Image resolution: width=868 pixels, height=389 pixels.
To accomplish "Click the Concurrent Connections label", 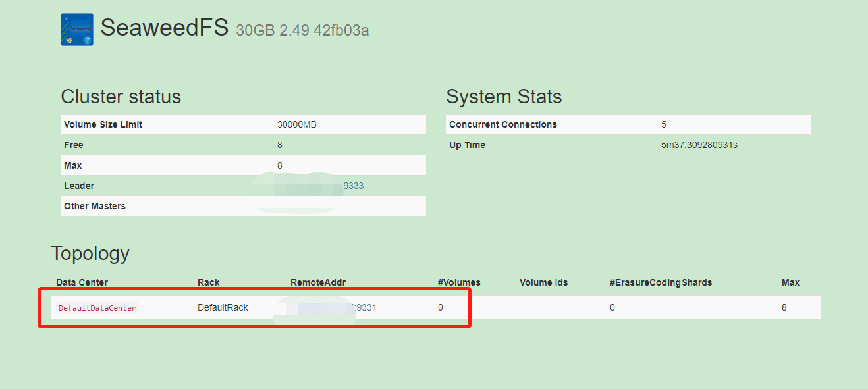I will click(x=503, y=124).
